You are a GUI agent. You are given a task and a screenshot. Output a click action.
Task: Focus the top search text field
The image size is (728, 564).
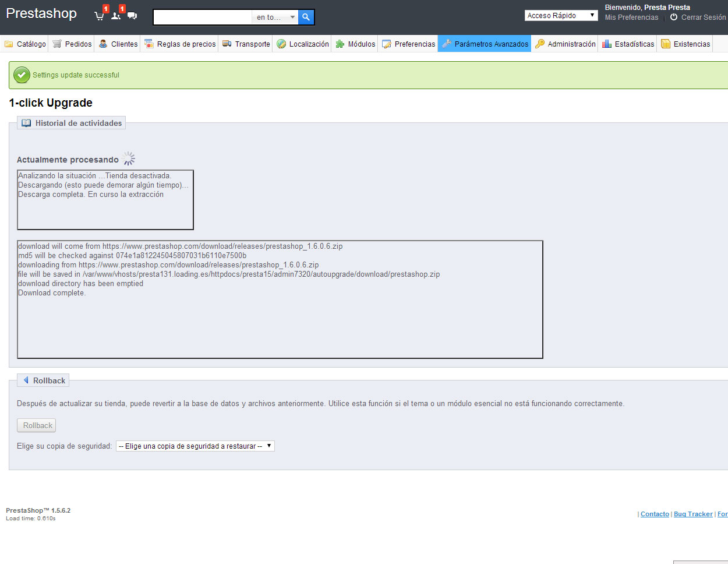[x=203, y=17]
